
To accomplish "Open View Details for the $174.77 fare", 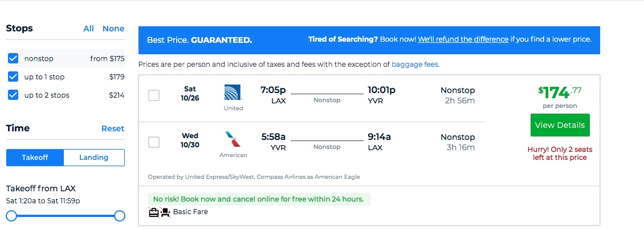I will click(560, 125).
